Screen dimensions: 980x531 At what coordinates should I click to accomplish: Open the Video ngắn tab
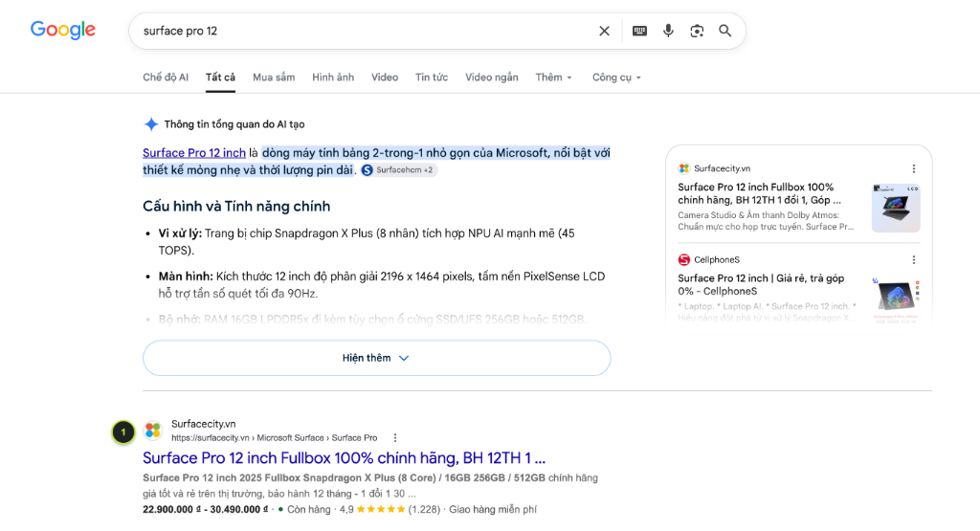[x=491, y=77]
